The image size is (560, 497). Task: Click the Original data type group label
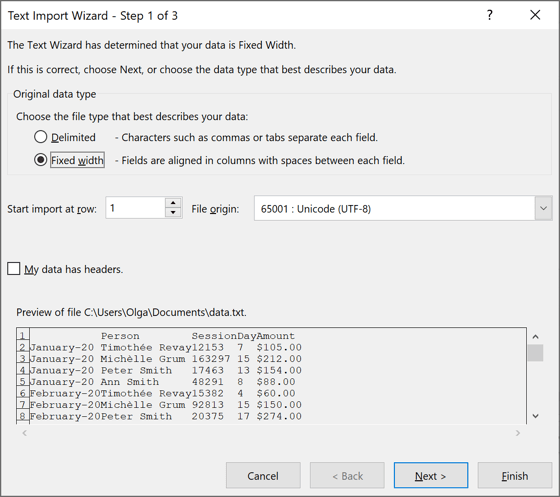coord(55,94)
